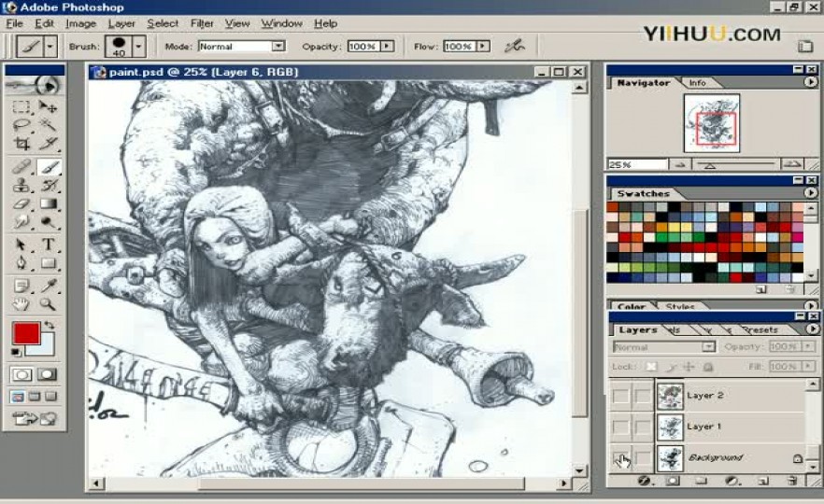Image resolution: width=824 pixels, height=504 pixels.
Task: Select the Move tool
Action: coord(49,107)
